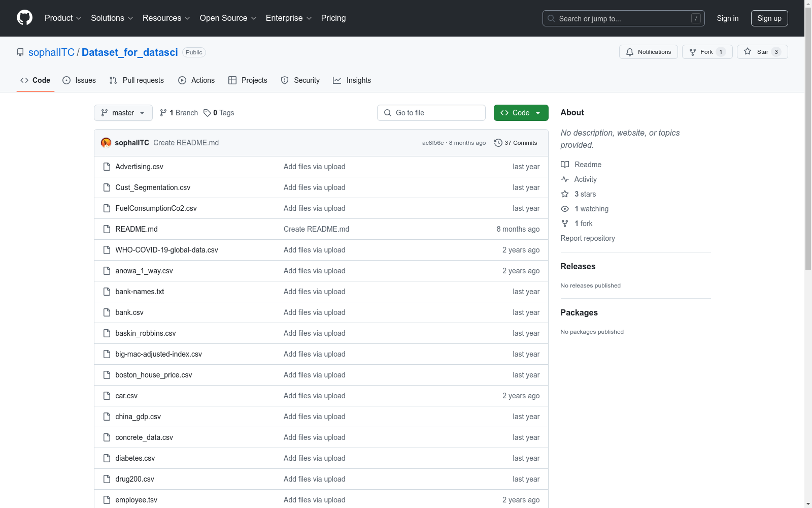Open the green Code dropdown button

[521, 113]
